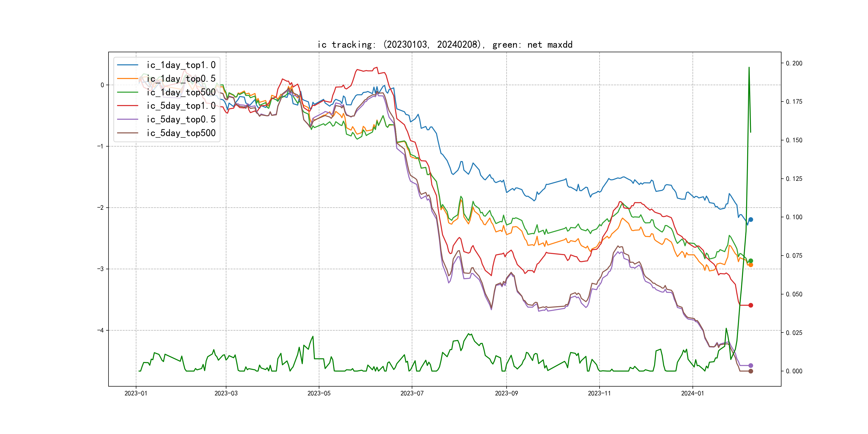Click the 0.000 right-axis tick label
Image resolution: width=868 pixels, height=434 pixels.
coord(794,371)
